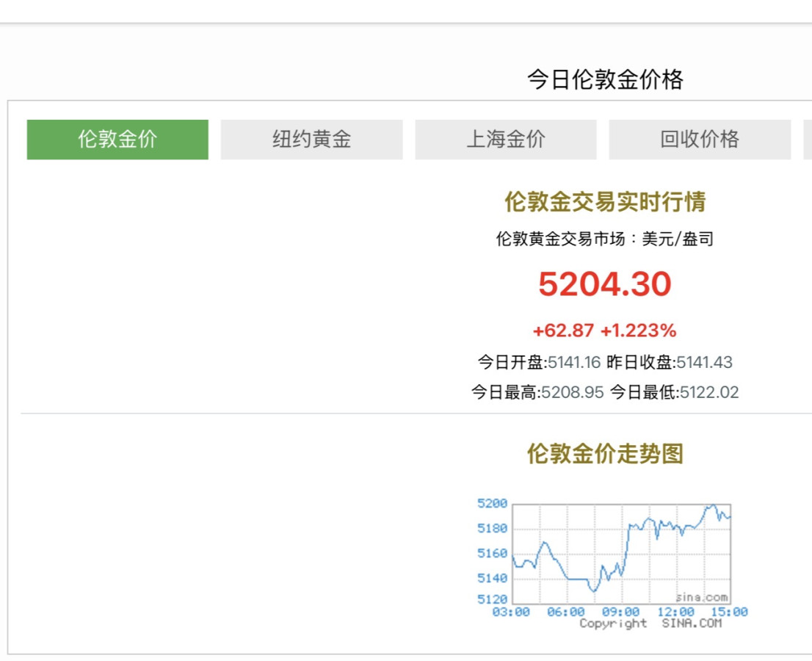Click the 伦敦金价走势图 heading
Image resolution: width=812 pixels, height=661 pixels.
(x=606, y=453)
